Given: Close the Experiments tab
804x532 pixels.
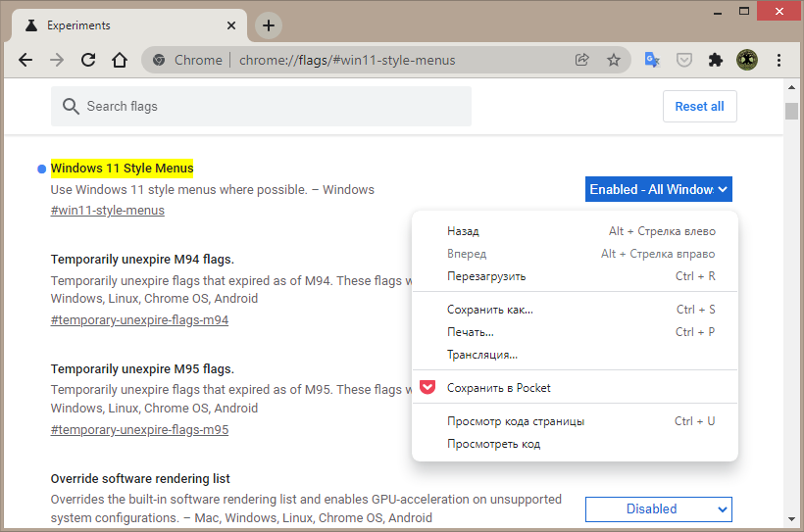Looking at the screenshot, I should point(231,25).
